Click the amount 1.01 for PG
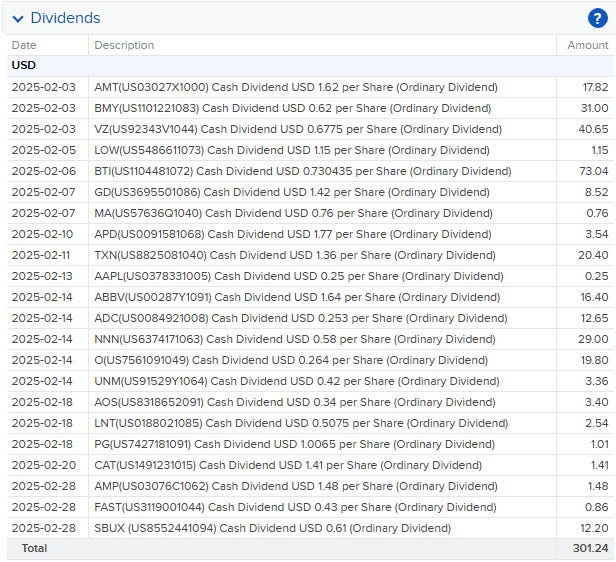The height and width of the screenshot is (562, 616). [x=600, y=445]
